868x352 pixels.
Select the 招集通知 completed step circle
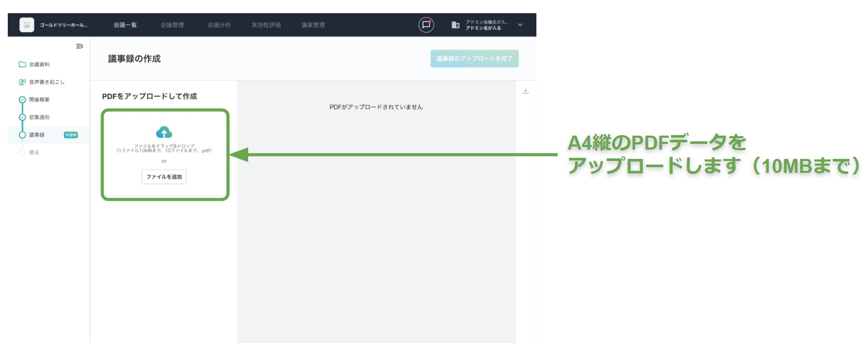pyautogui.click(x=22, y=118)
